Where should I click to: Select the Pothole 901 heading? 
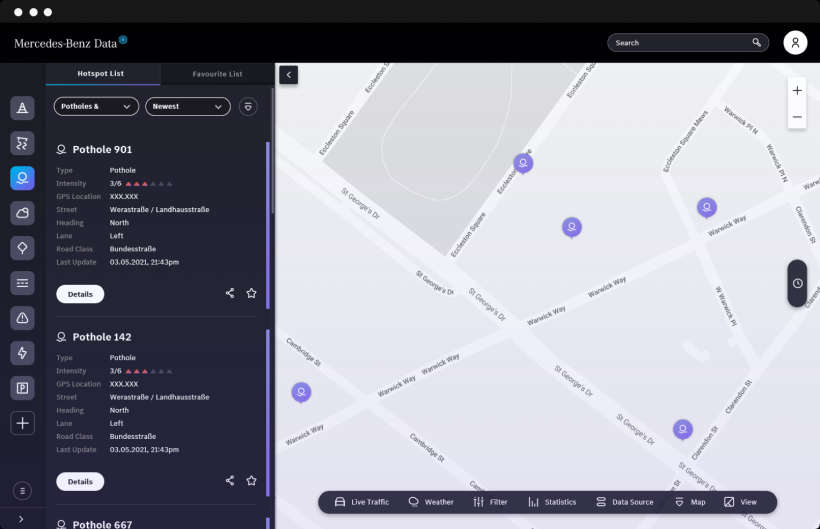click(102, 150)
